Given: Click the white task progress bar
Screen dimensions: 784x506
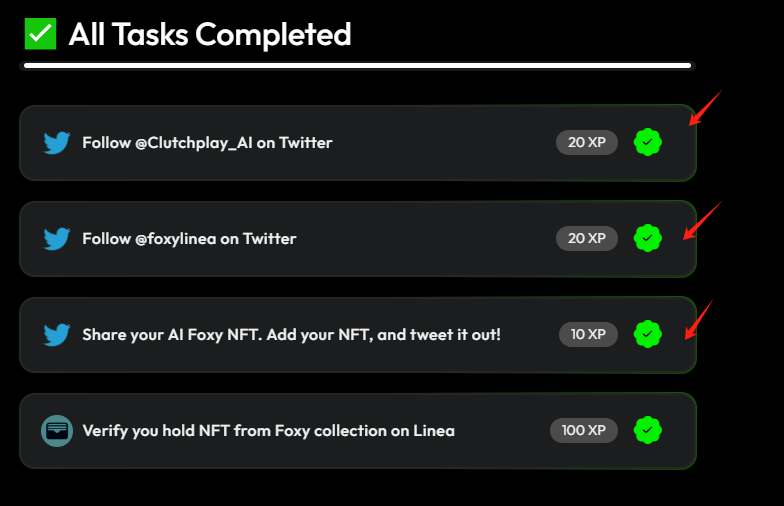Looking at the screenshot, I should pyautogui.click(x=358, y=66).
